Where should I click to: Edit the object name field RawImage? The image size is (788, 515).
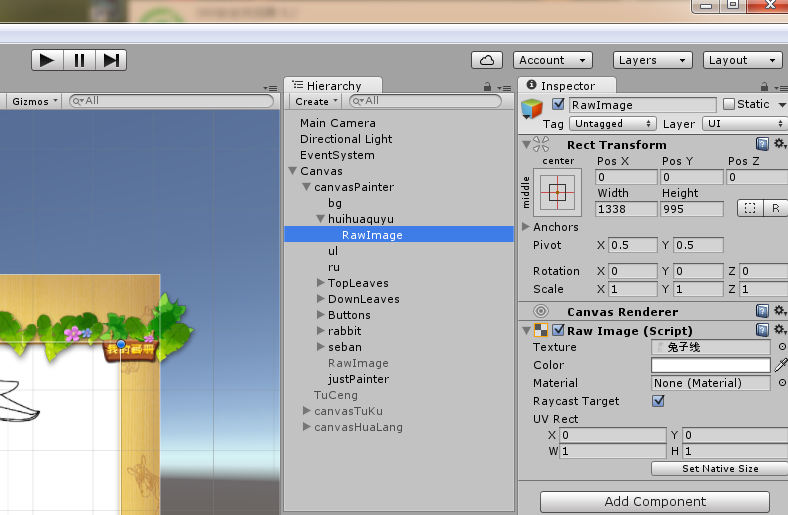(643, 105)
